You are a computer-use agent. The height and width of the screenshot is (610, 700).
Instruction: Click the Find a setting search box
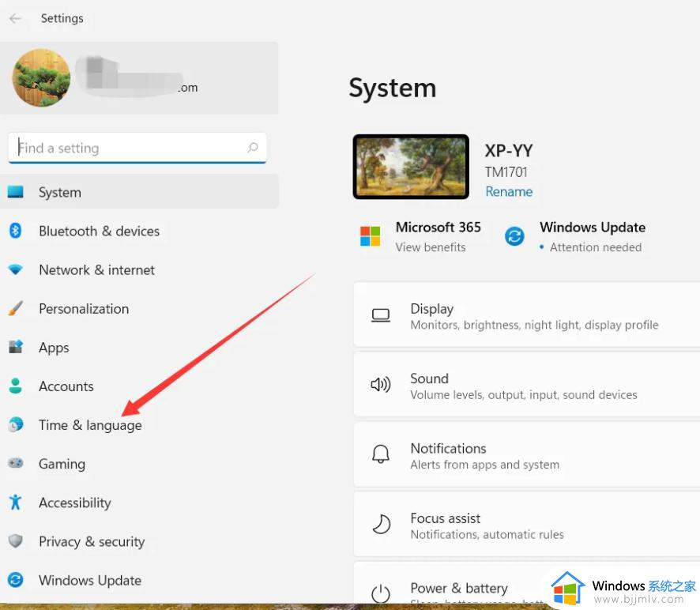click(x=137, y=148)
